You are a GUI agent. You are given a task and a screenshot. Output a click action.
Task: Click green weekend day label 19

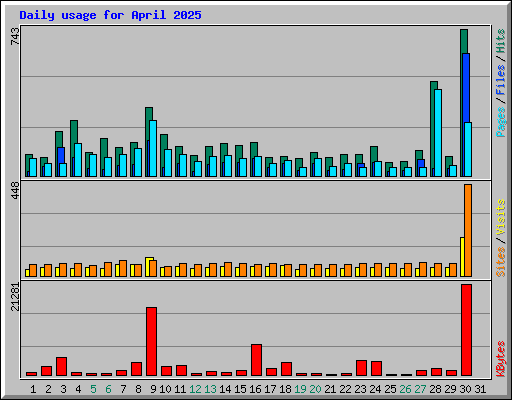[x=300, y=389]
